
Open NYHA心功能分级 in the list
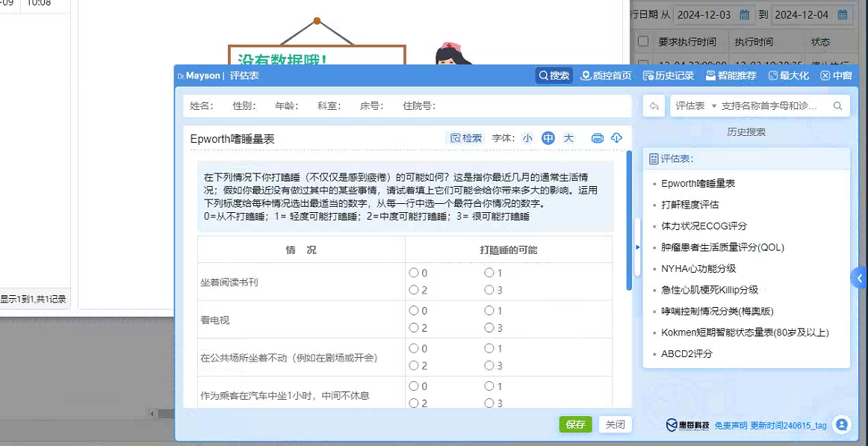(698, 268)
